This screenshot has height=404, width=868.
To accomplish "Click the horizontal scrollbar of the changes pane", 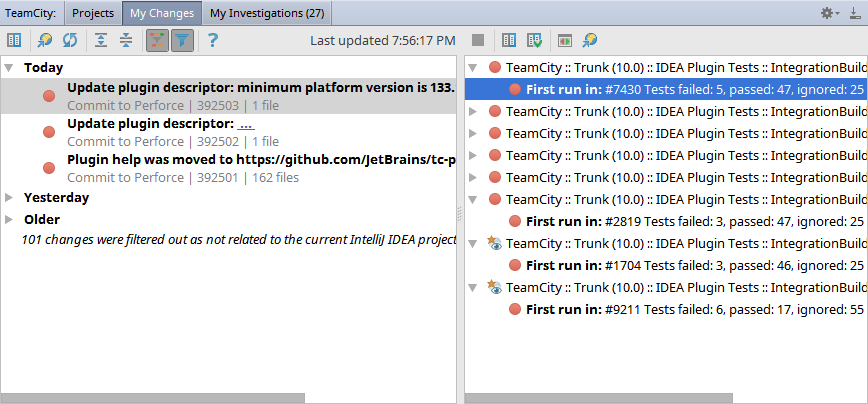I will 153,398.
